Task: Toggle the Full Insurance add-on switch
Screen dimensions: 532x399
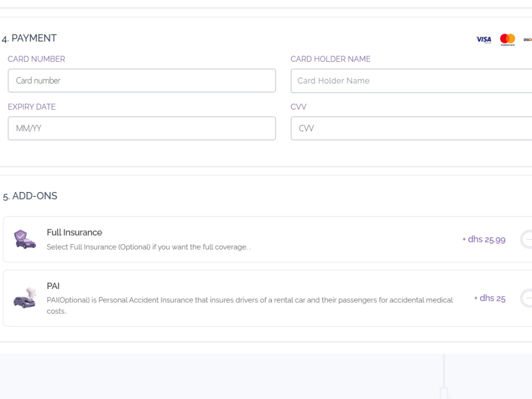Action: click(x=526, y=239)
